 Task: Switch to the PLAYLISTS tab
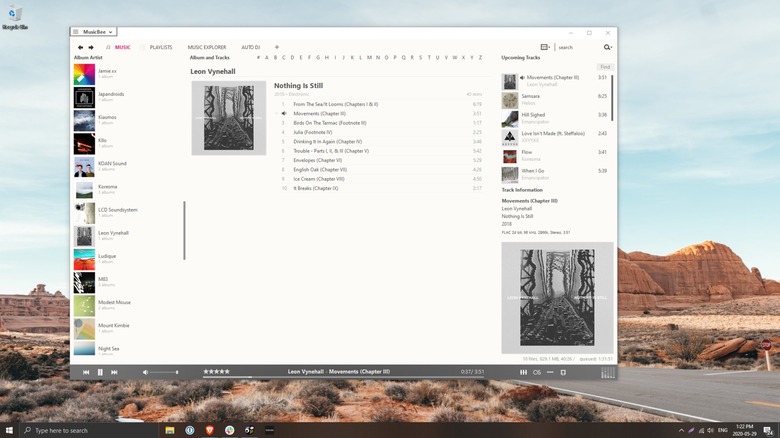click(x=161, y=47)
